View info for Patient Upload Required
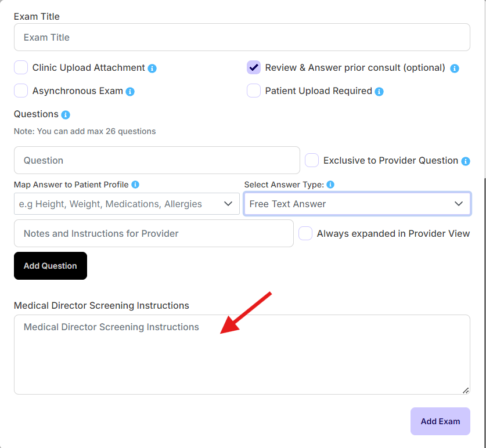Image resolution: width=486 pixels, height=448 pixels. (379, 91)
